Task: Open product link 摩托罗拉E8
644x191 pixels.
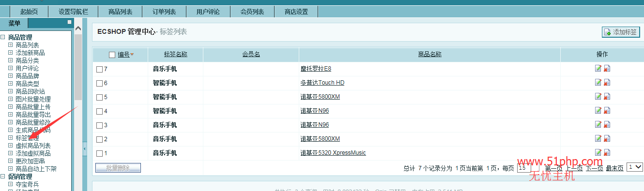Action: [316, 69]
